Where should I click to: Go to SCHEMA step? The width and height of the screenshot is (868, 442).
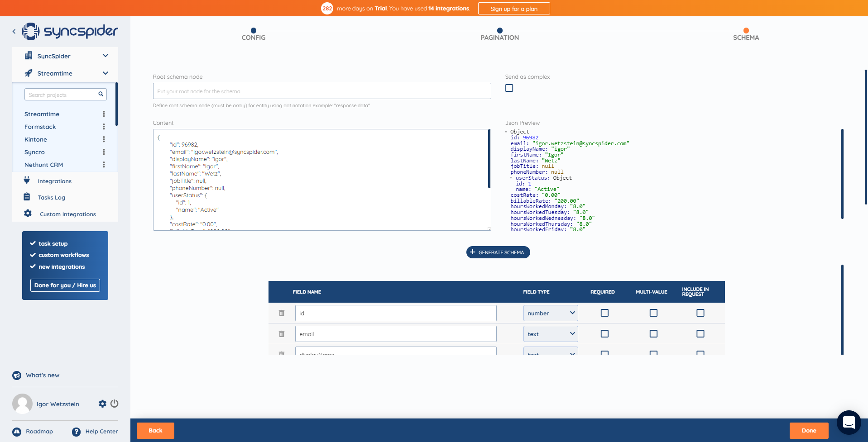(x=746, y=34)
